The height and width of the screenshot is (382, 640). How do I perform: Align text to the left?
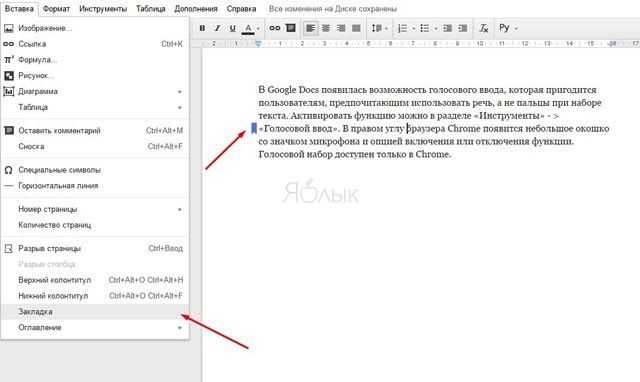click(311, 28)
